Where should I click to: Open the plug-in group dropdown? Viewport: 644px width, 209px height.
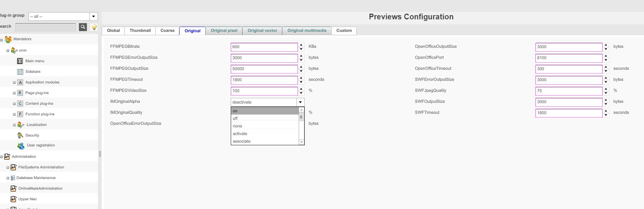(x=93, y=16)
